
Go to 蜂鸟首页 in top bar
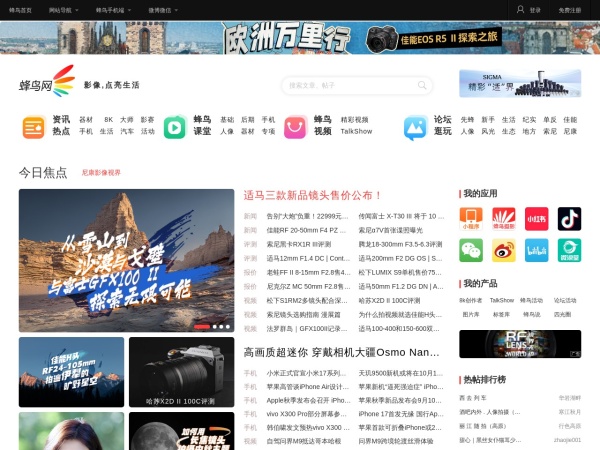pos(20,10)
